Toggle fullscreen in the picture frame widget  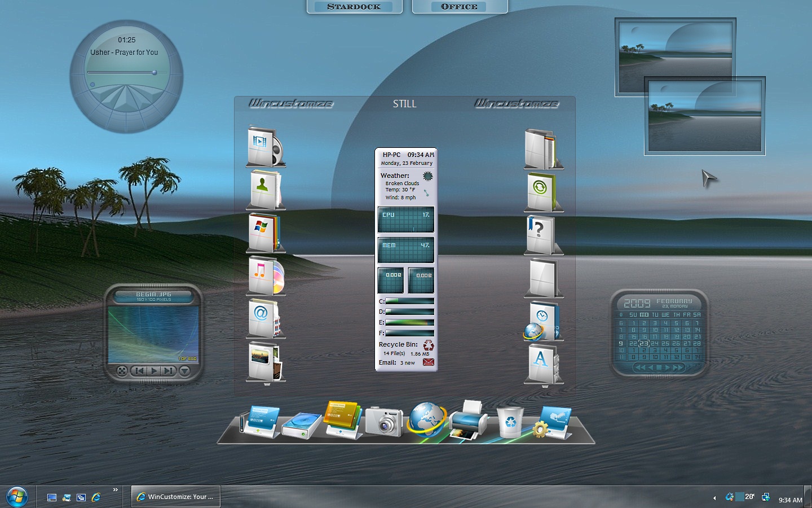point(122,371)
